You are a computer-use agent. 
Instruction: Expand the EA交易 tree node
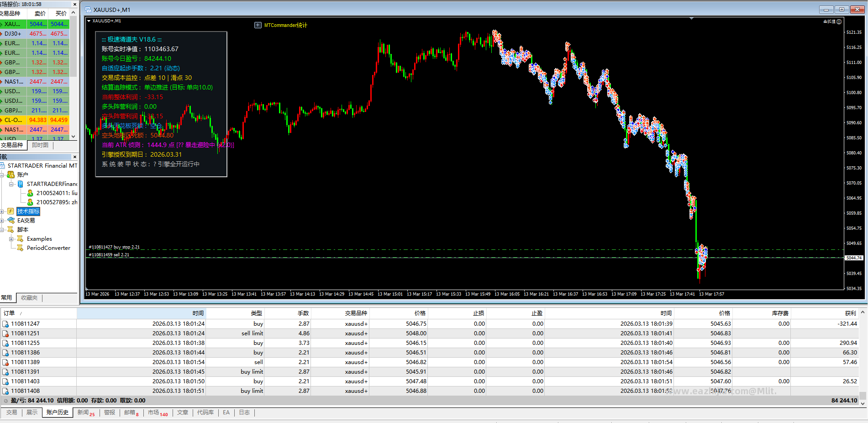coord(2,221)
